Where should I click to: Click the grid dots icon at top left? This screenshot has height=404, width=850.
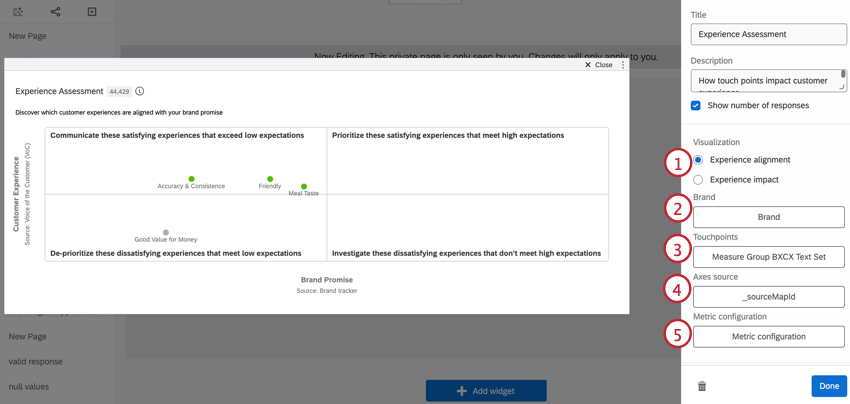point(18,11)
